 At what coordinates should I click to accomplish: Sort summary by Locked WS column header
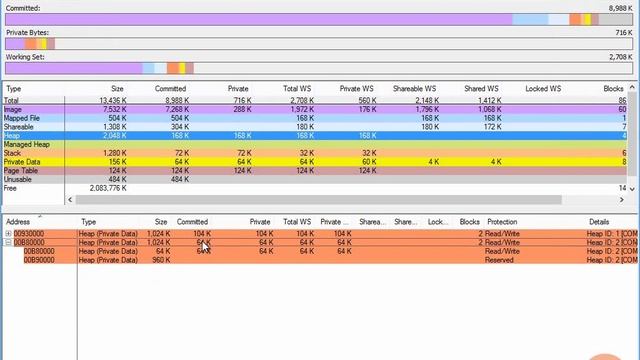click(x=543, y=89)
